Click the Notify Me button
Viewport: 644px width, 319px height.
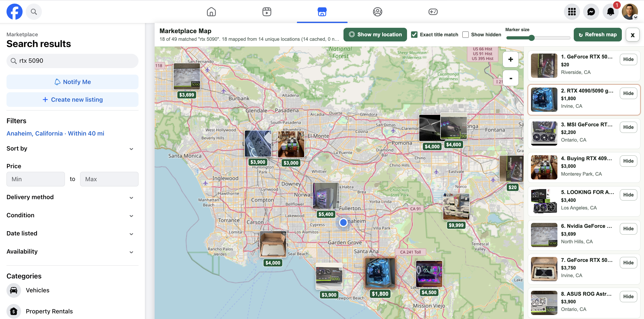pyautogui.click(x=73, y=82)
